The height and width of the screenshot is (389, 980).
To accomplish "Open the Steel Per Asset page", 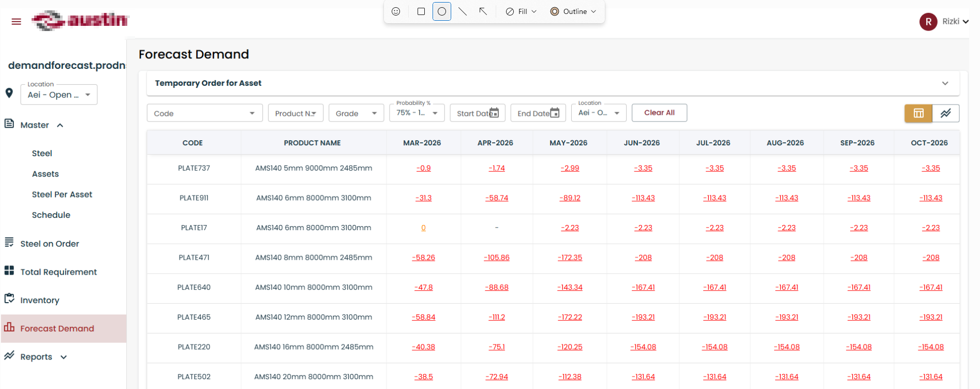I will coord(62,194).
